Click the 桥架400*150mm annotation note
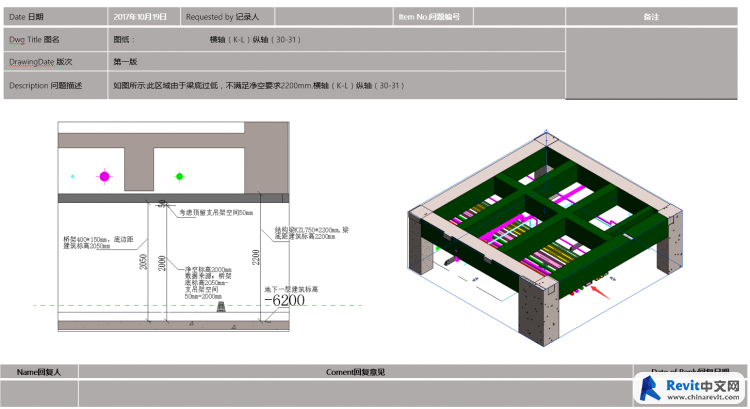This screenshot has height=409, width=750. click(98, 243)
